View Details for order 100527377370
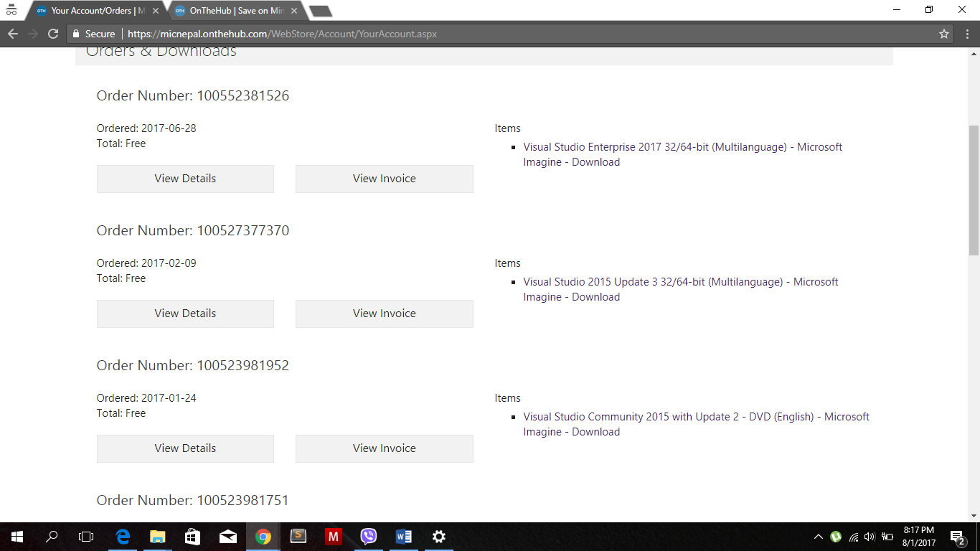 coord(185,314)
